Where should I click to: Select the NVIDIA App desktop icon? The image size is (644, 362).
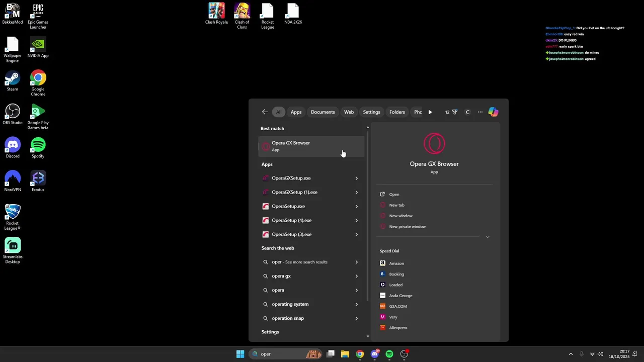point(38,47)
